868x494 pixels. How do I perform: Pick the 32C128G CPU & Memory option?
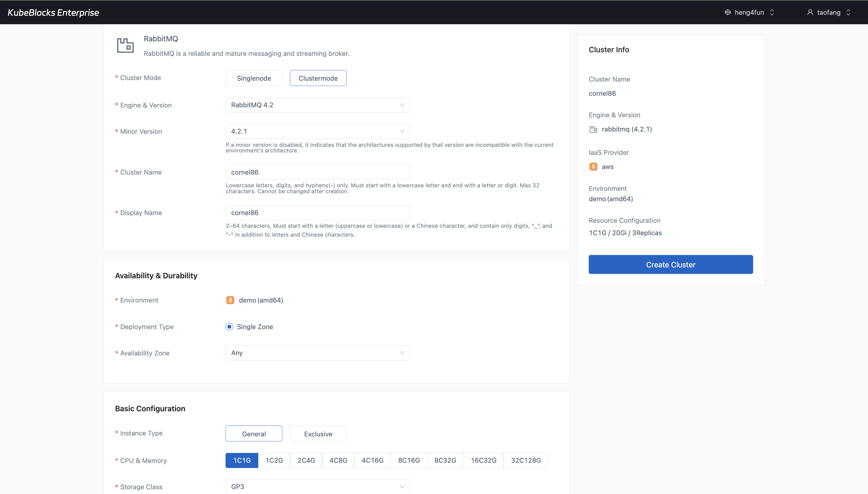[526, 460]
